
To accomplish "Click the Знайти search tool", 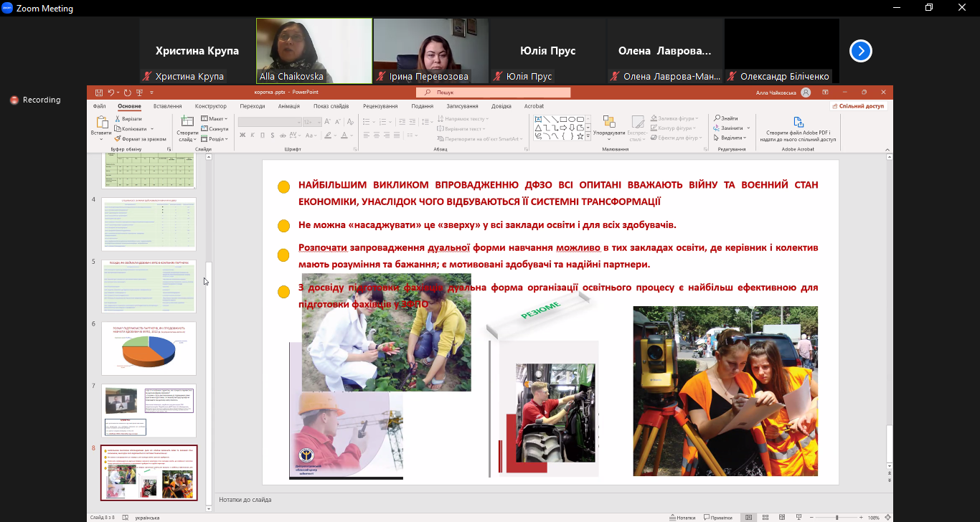I will [x=725, y=118].
